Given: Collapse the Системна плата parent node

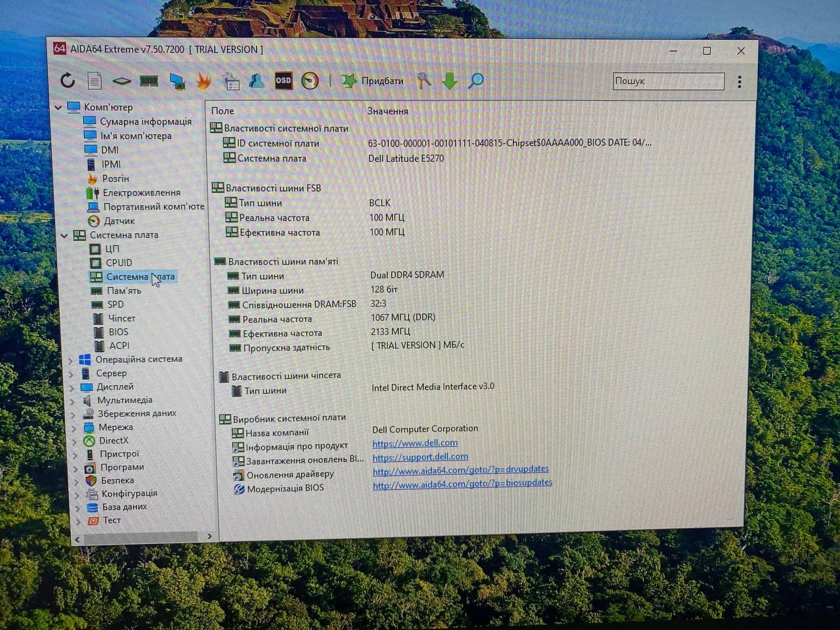Looking at the screenshot, I should click(64, 235).
